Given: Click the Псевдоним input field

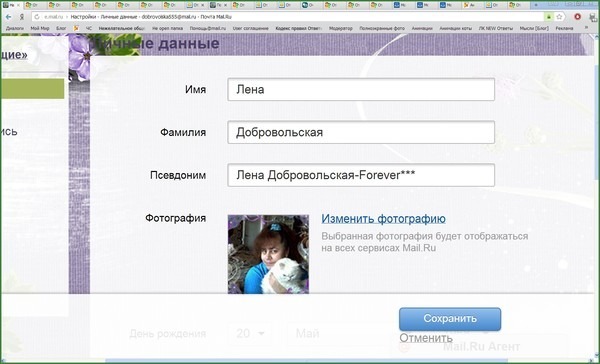Looking at the screenshot, I should (361, 175).
